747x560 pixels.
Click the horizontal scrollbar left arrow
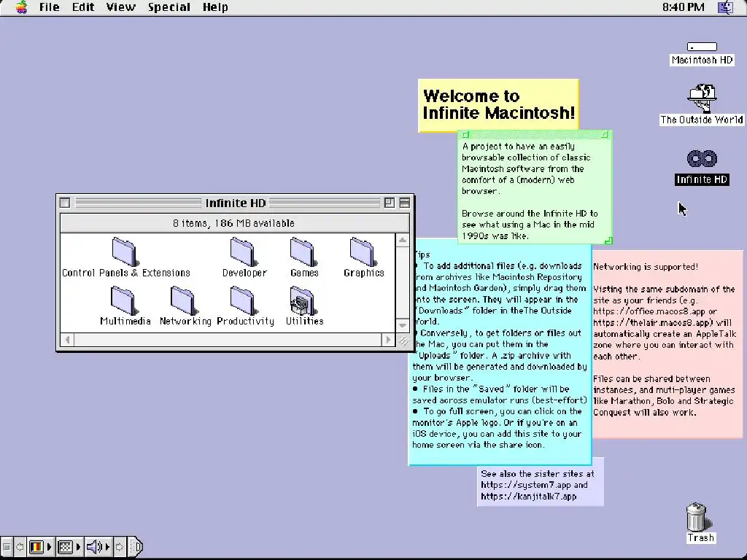point(67,340)
